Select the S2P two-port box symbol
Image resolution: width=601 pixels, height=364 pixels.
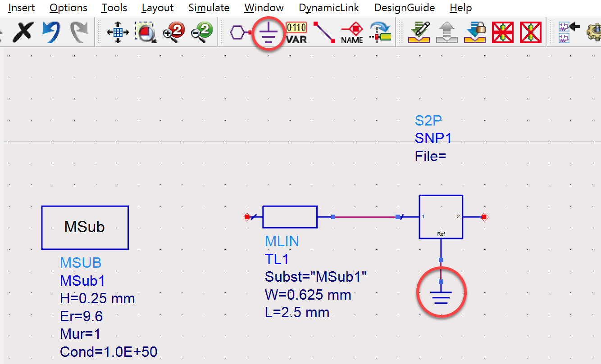coord(441,217)
